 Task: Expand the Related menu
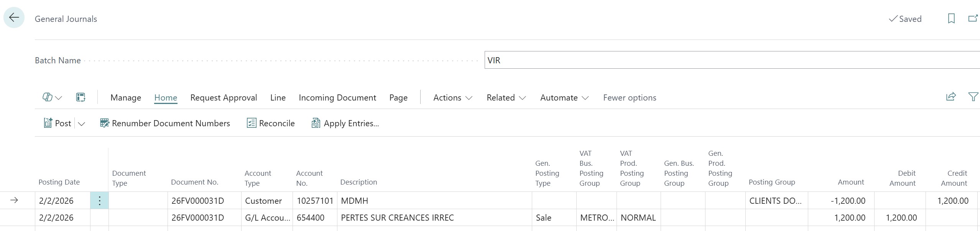click(506, 97)
